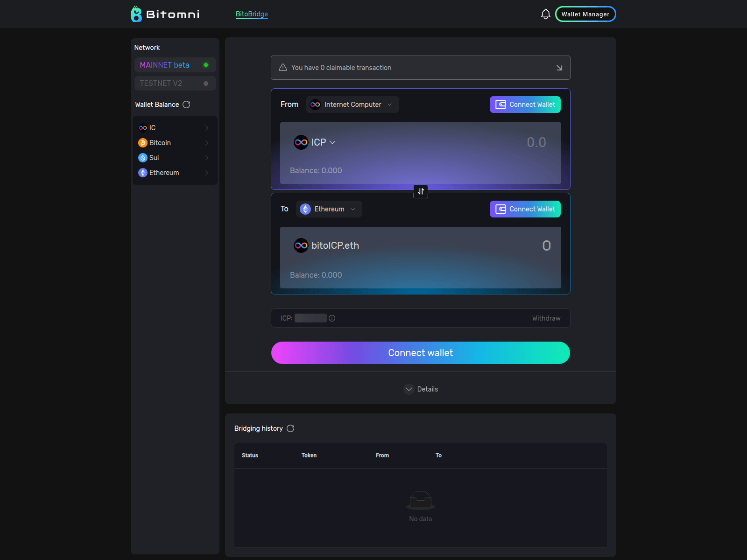
Task: Open the To network Ethereum dropdown
Action: click(x=329, y=209)
